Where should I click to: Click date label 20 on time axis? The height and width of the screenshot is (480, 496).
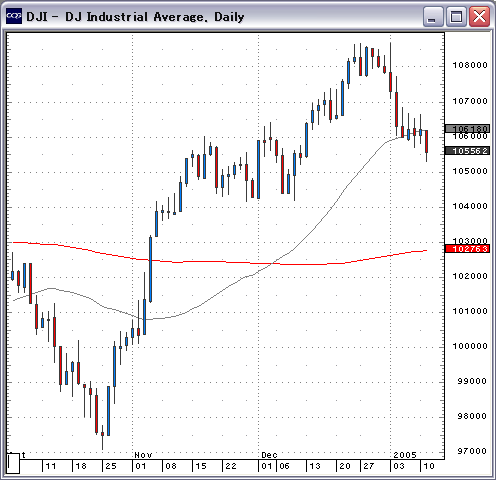point(345,466)
